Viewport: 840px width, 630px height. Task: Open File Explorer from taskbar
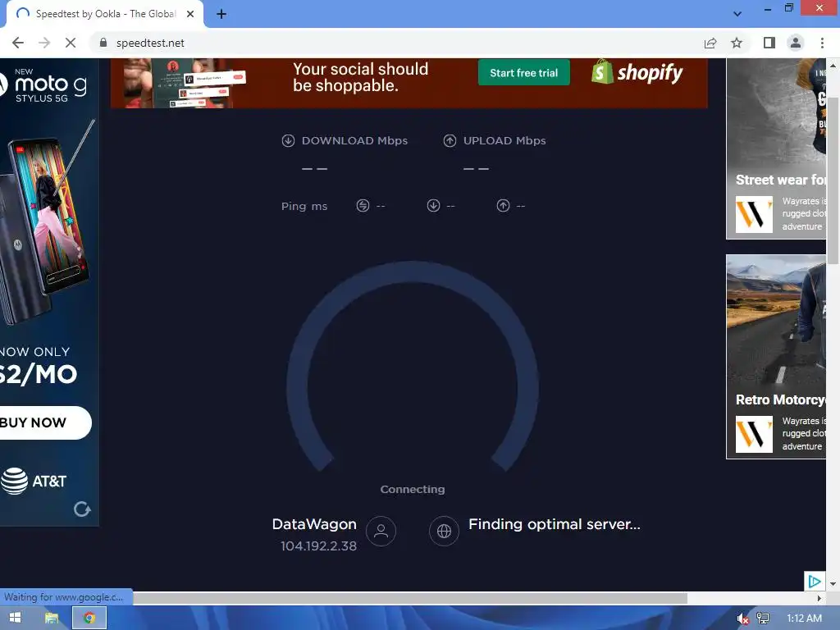[x=52, y=618]
